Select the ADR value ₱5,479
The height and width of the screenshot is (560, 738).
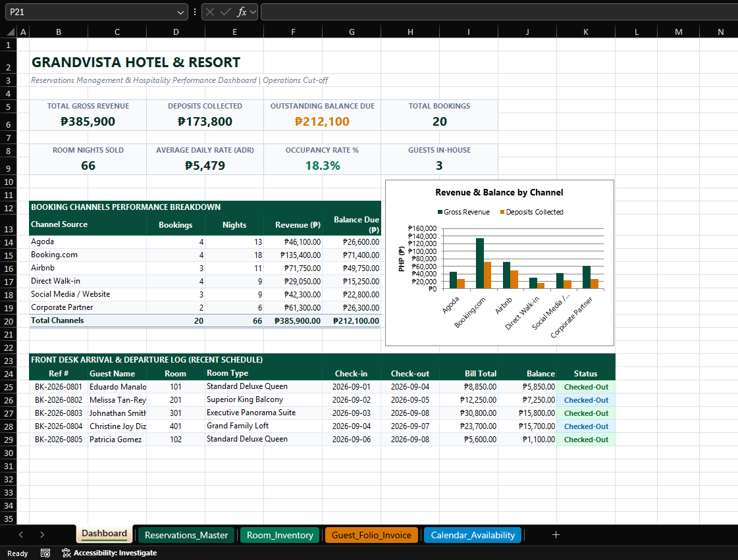[205, 166]
